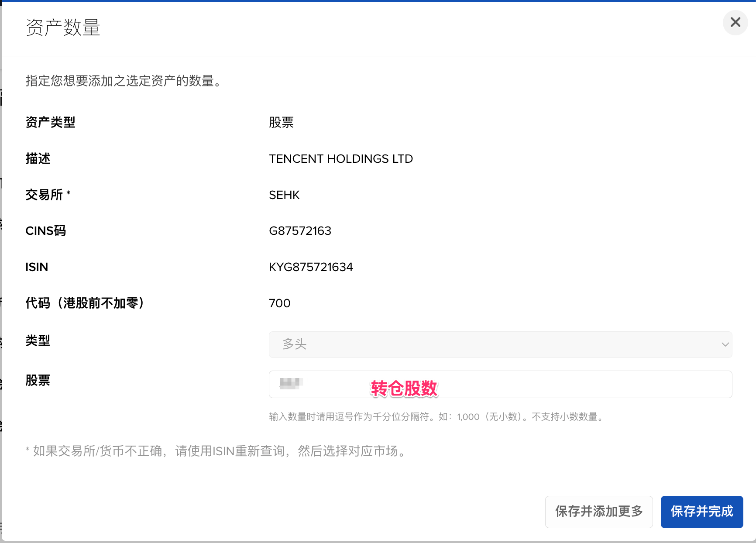Screen dimensions: 756x543
Task: Click the stock code value 700
Action: click(x=279, y=303)
